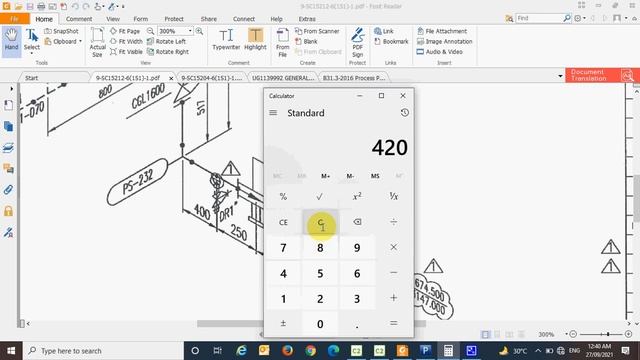The image size is (640, 360).
Task: Click digit 7 on the Calculator
Action: pyautogui.click(x=283, y=247)
